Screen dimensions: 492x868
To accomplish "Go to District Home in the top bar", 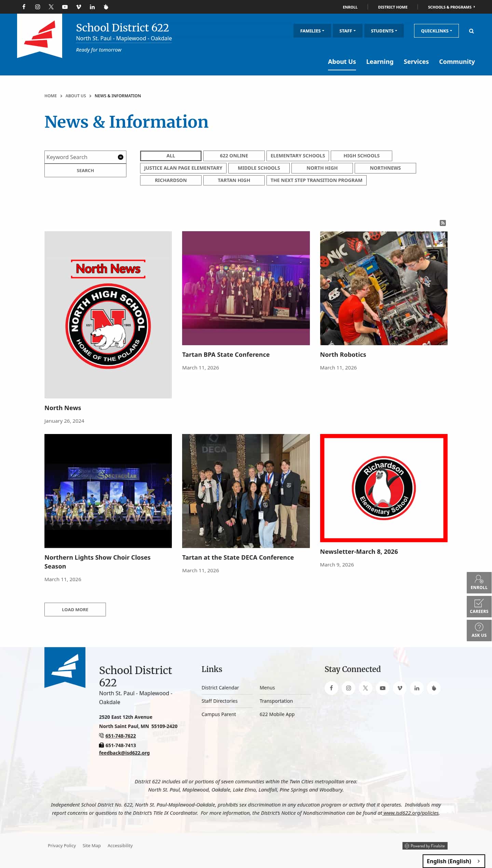I will 393,7.
